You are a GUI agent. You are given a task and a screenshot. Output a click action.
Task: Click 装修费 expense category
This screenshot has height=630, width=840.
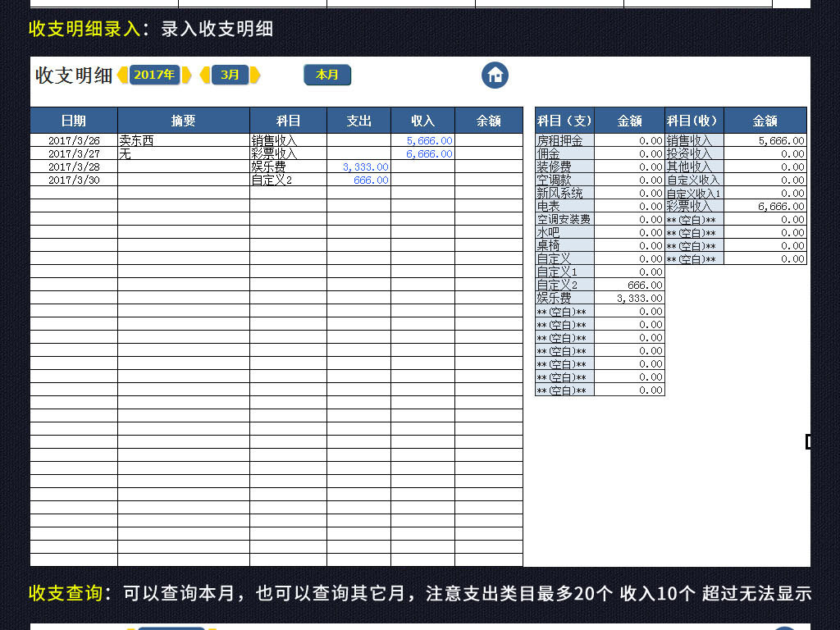[564, 167]
